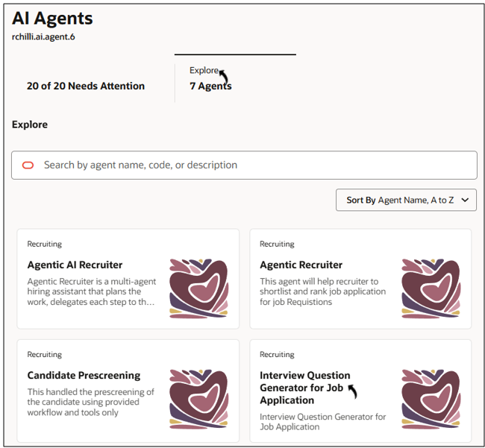This screenshot has height=448, width=485.
Task: Open Agentic Recruiter title link
Action: tap(301, 265)
